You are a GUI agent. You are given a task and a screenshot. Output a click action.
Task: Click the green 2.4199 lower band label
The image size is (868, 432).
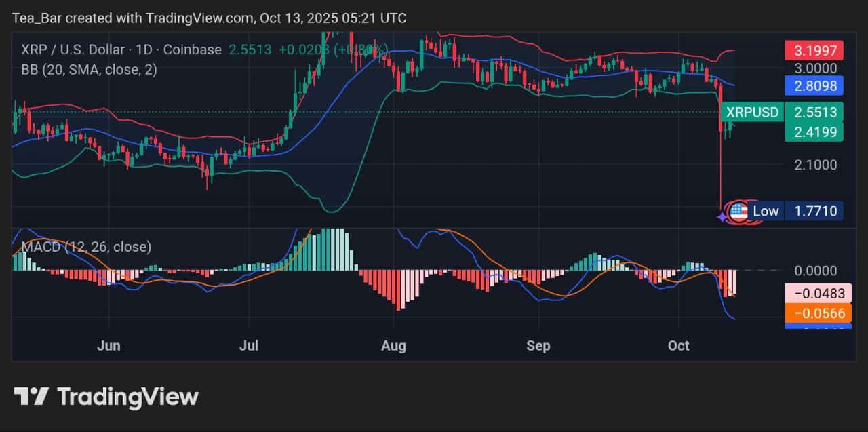(x=814, y=132)
